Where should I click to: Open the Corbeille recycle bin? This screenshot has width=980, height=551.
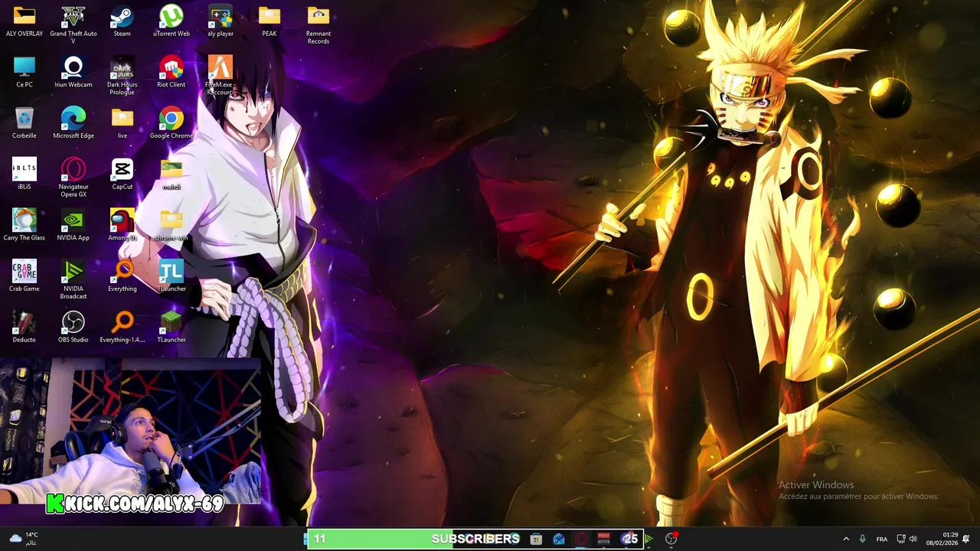pos(24,123)
